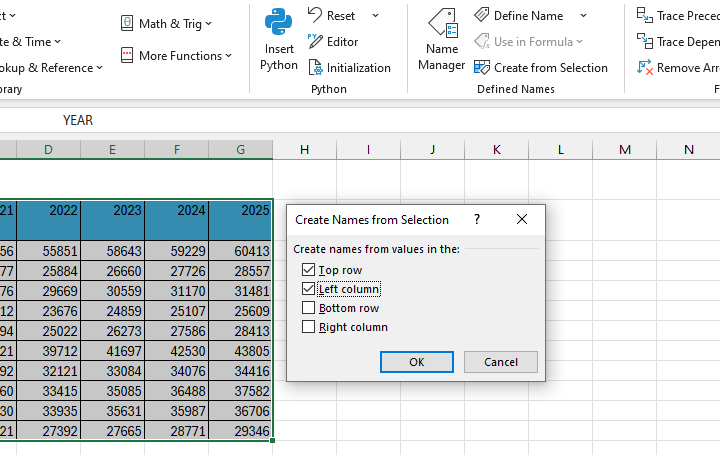The height and width of the screenshot is (455, 720).
Task: Select column J header
Action: point(432,150)
